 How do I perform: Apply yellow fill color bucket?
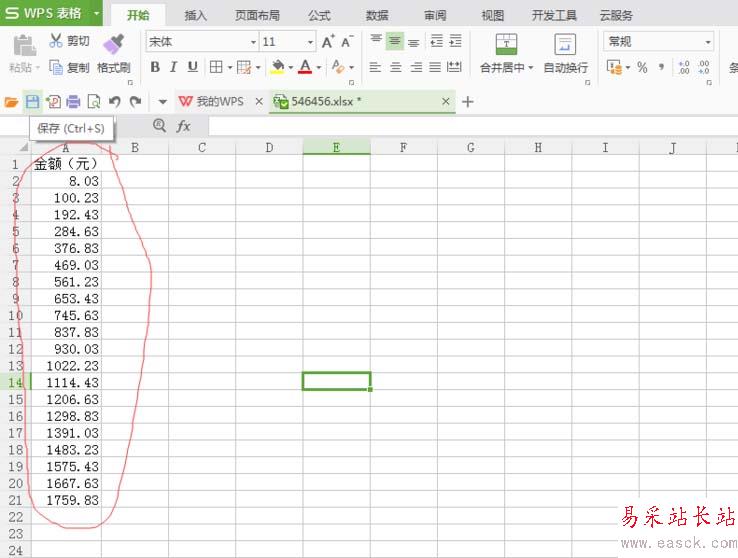[x=278, y=67]
